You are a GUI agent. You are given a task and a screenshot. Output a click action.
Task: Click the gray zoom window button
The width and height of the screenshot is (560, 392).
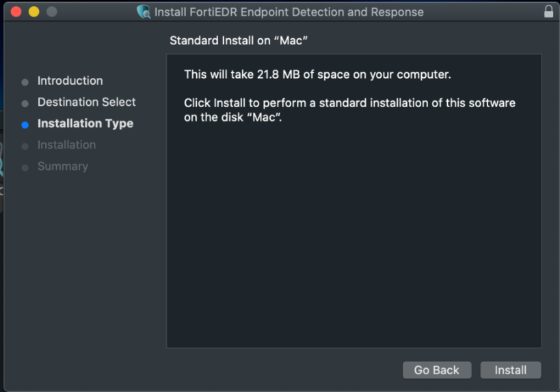point(51,12)
